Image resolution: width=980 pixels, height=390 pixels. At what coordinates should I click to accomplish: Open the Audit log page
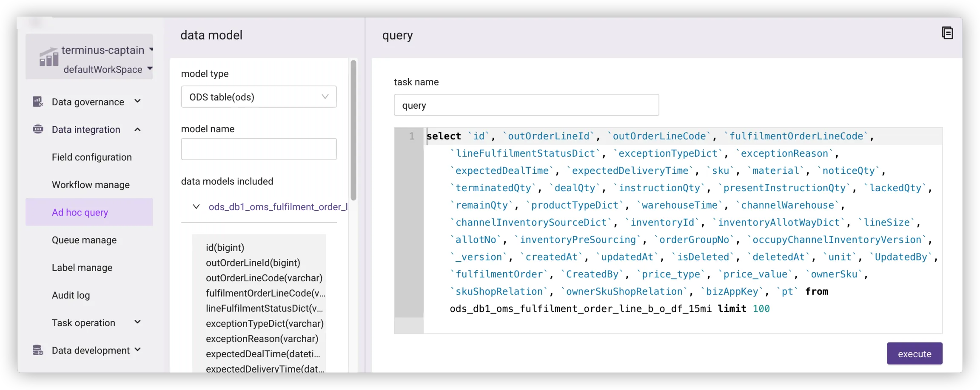(71, 295)
